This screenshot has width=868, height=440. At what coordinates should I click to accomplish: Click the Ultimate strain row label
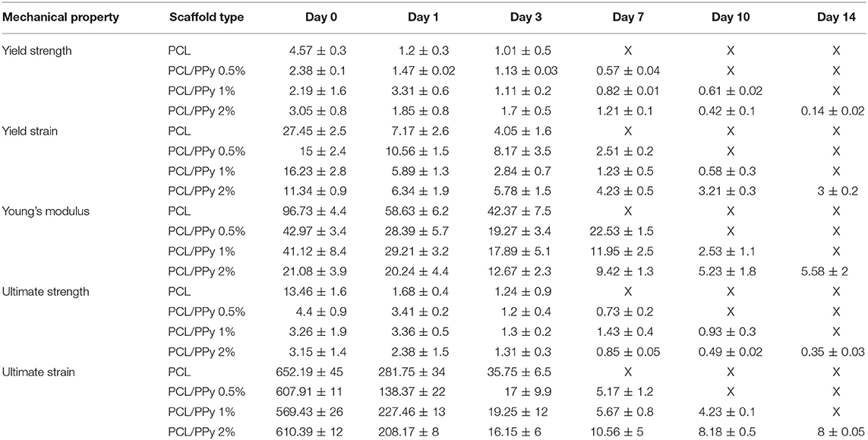[x=38, y=372]
